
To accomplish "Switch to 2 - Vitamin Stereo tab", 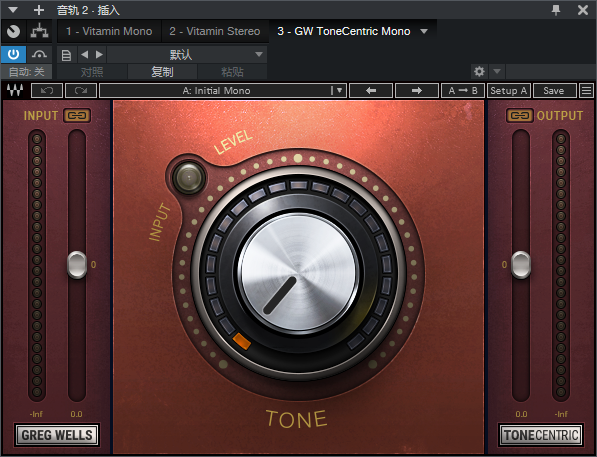I will 215,31.
